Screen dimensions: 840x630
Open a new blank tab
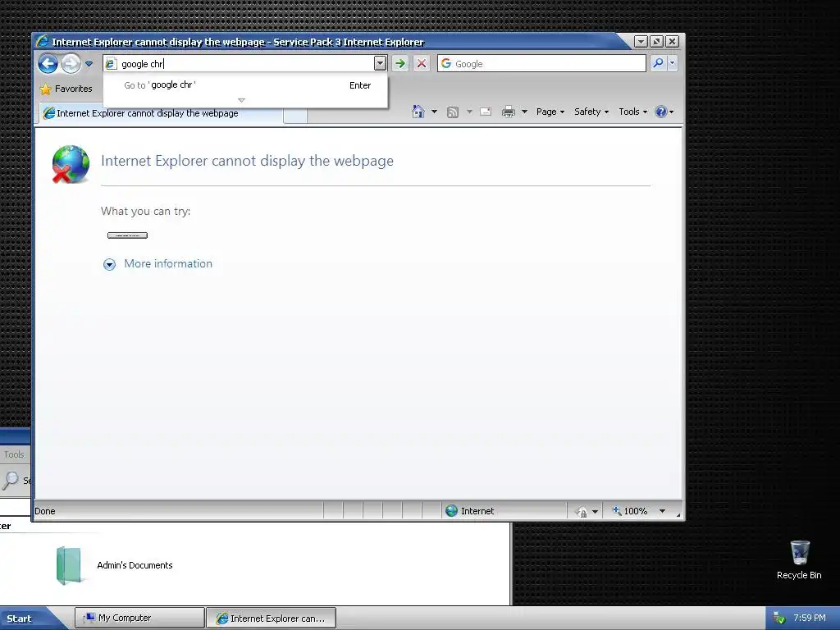(x=295, y=115)
